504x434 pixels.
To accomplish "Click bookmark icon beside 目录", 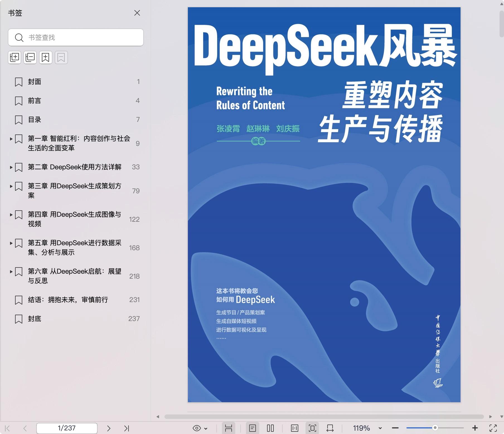I will click(x=19, y=120).
